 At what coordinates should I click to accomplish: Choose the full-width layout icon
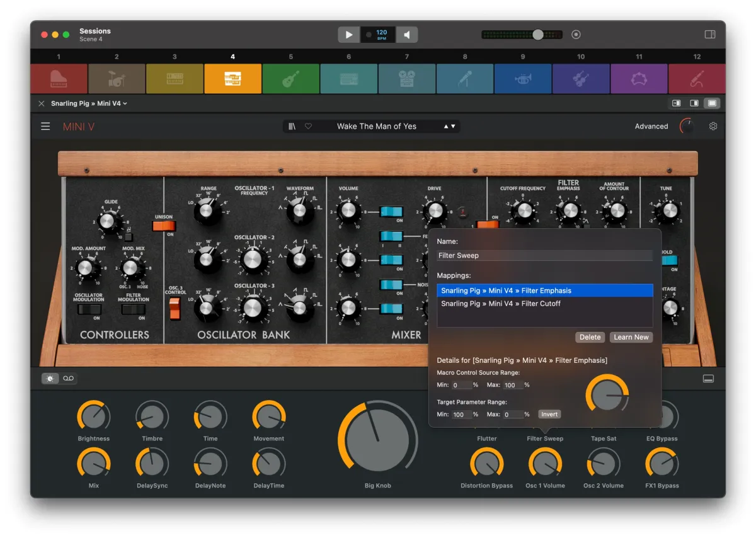tap(713, 103)
